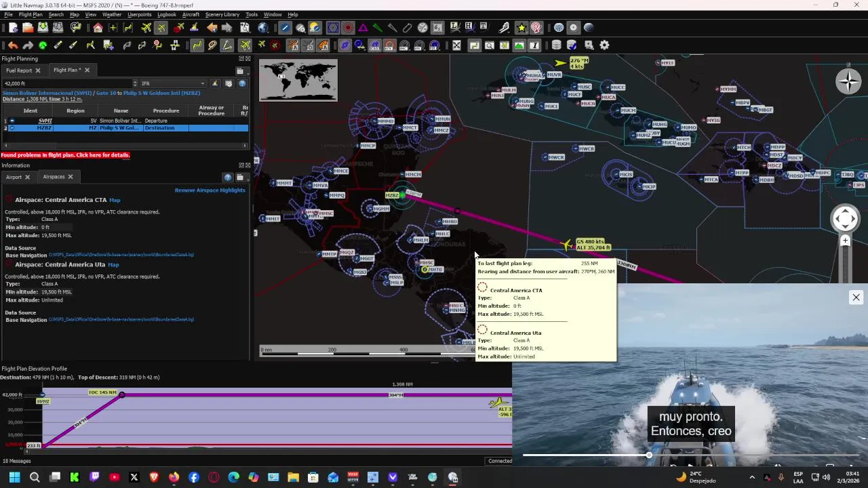
Task: Click the Undo flight plan change icon
Action: [x=13, y=45]
